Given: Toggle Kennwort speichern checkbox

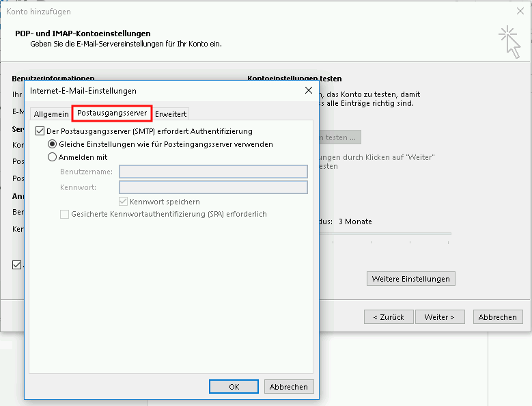Looking at the screenshot, I should click(x=123, y=202).
